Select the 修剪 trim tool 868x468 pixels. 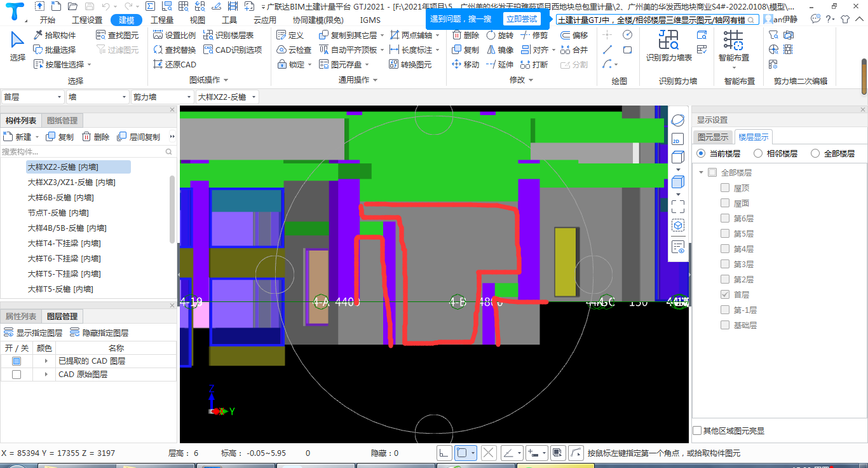click(534, 35)
